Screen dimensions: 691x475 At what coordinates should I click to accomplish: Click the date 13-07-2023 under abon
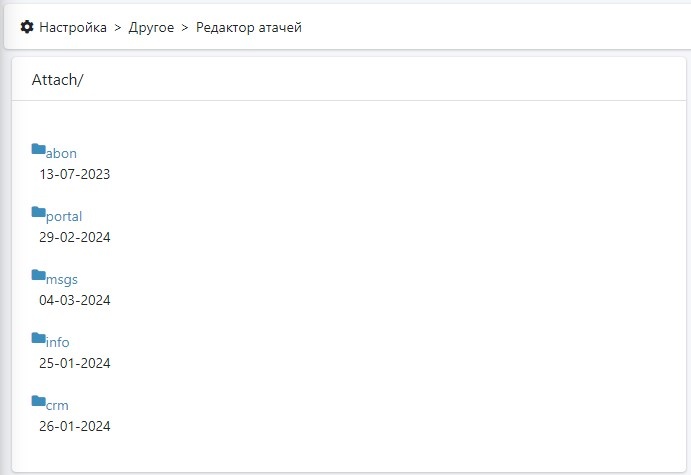[x=75, y=174]
